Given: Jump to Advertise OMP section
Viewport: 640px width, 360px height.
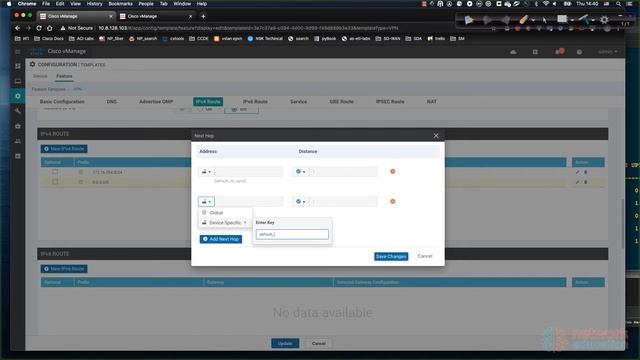Looking at the screenshot, I should click(156, 102).
